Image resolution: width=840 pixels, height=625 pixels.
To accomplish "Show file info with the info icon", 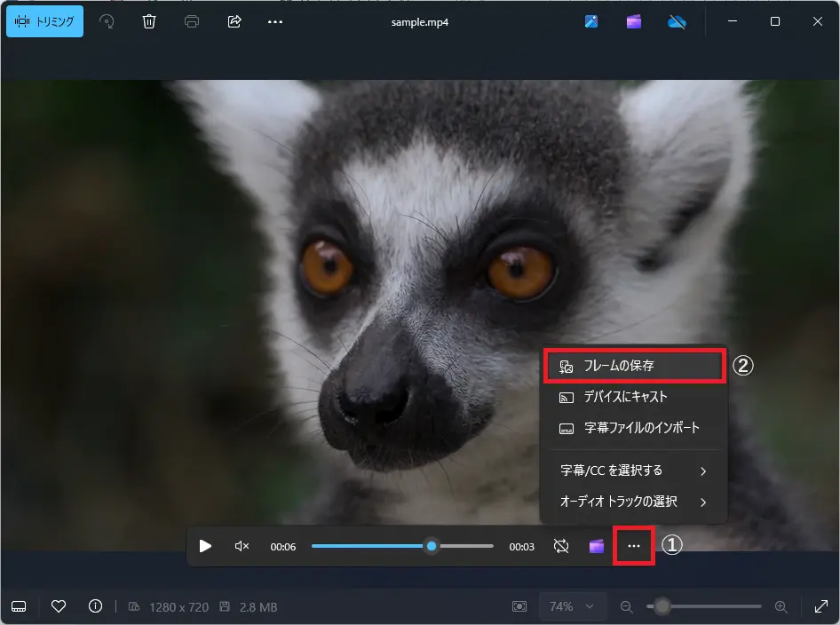I will [96, 606].
